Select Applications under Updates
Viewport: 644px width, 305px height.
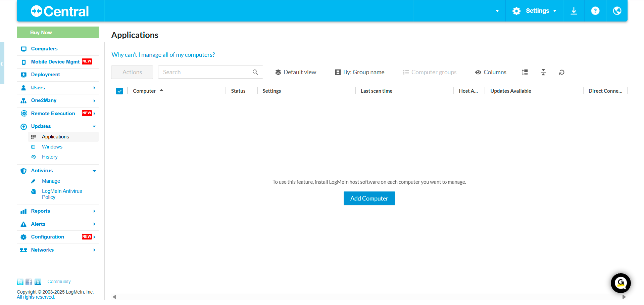click(x=55, y=137)
